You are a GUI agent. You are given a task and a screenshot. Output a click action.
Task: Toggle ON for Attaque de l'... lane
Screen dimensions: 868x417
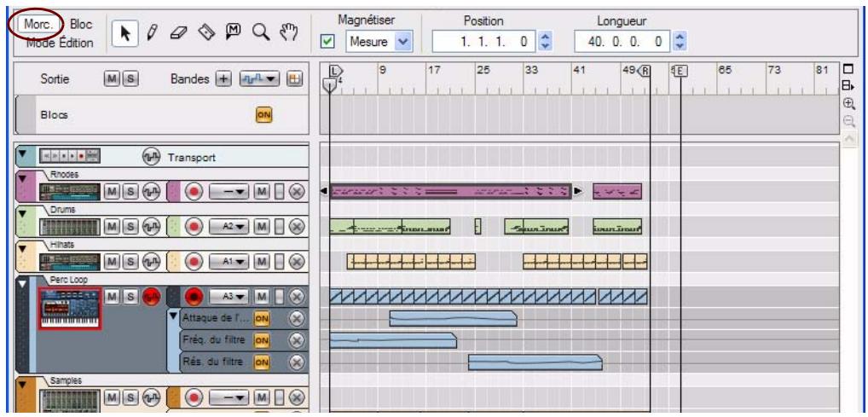(261, 318)
